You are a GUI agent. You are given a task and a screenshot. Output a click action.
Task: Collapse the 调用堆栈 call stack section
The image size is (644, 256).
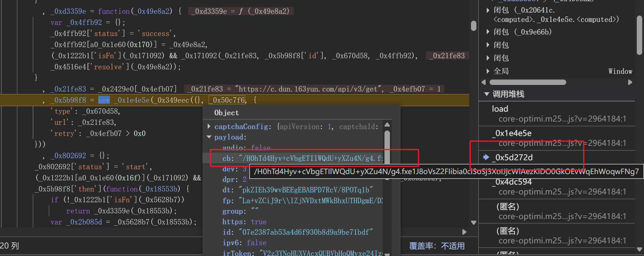tap(487, 94)
